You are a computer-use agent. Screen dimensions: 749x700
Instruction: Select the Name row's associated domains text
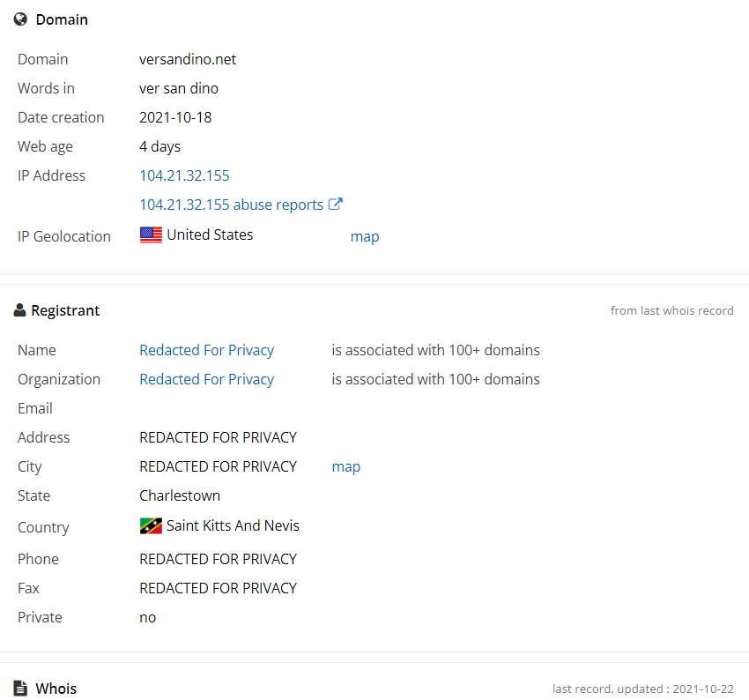point(435,350)
